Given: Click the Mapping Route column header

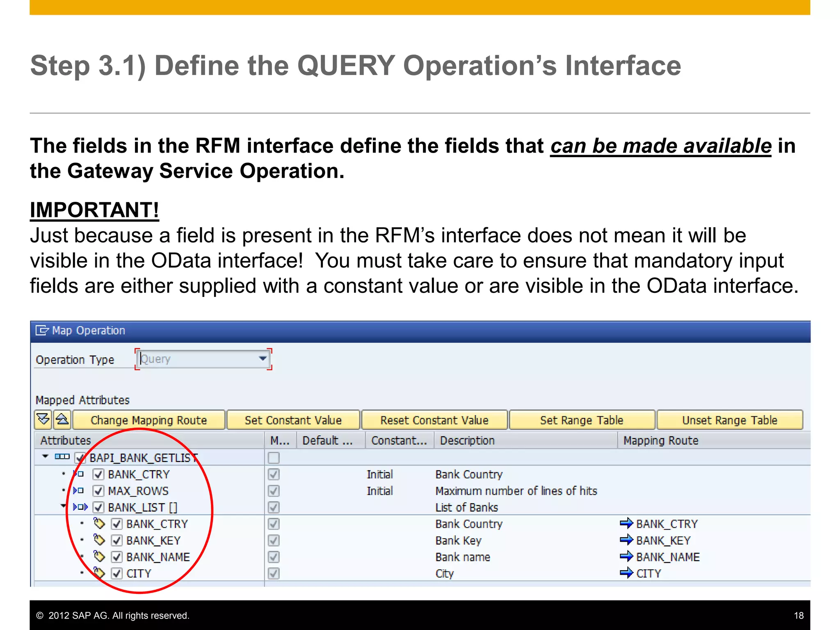Looking at the screenshot, I should (x=714, y=440).
